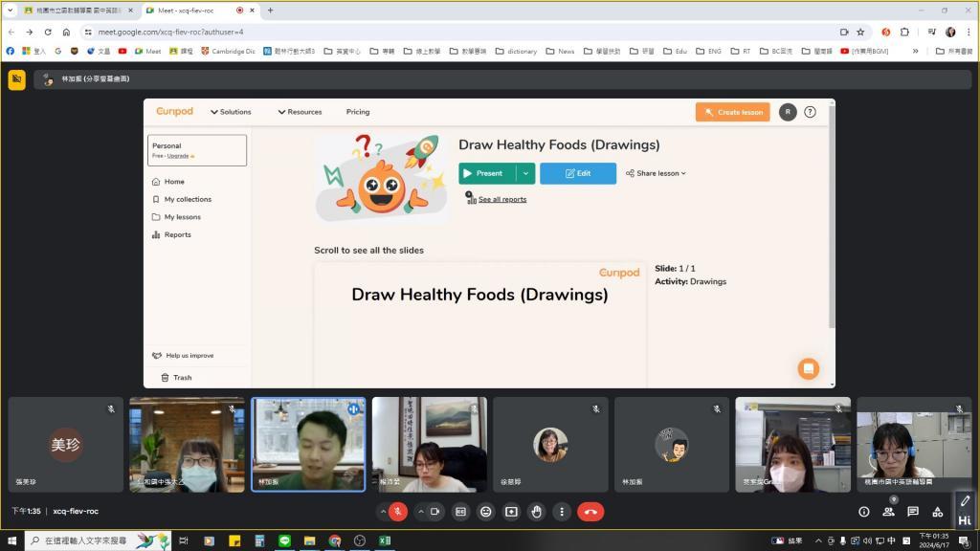Open the emoji reactions button

click(486, 512)
